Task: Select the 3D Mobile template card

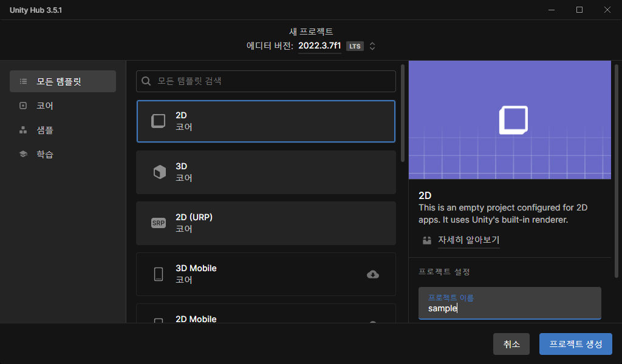Action: pyautogui.click(x=266, y=274)
